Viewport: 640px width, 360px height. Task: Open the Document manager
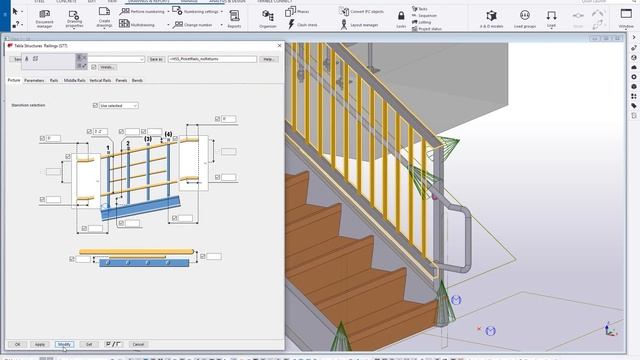coord(44,19)
